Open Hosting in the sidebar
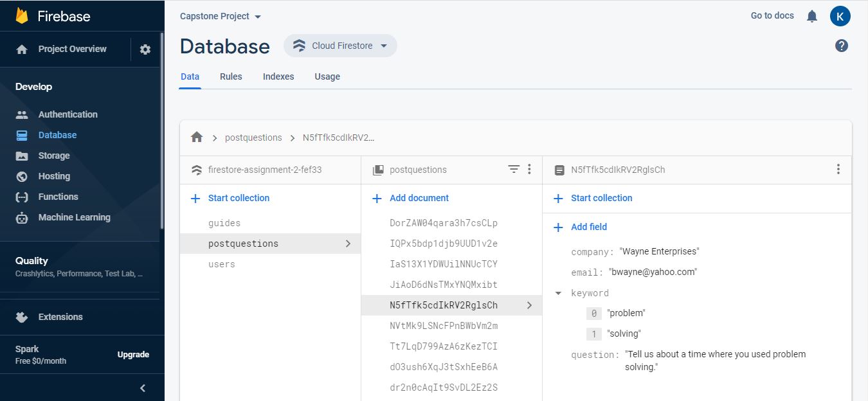The height and width of the screenshot is (401, 868). 54,176
